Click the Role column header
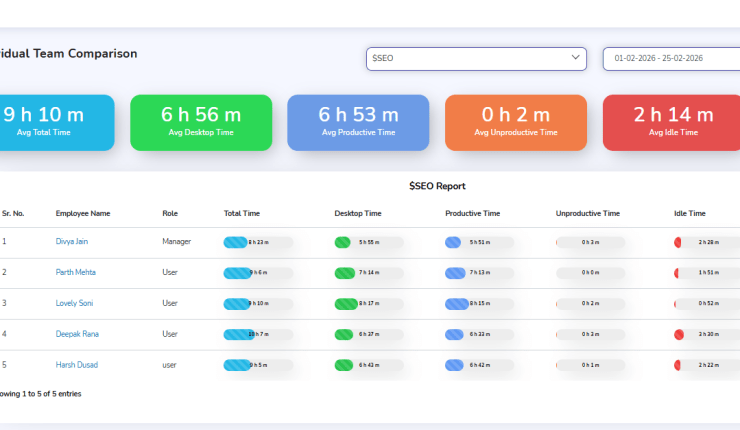The width and height of the screenshot is (740, 430). point(170,213)
